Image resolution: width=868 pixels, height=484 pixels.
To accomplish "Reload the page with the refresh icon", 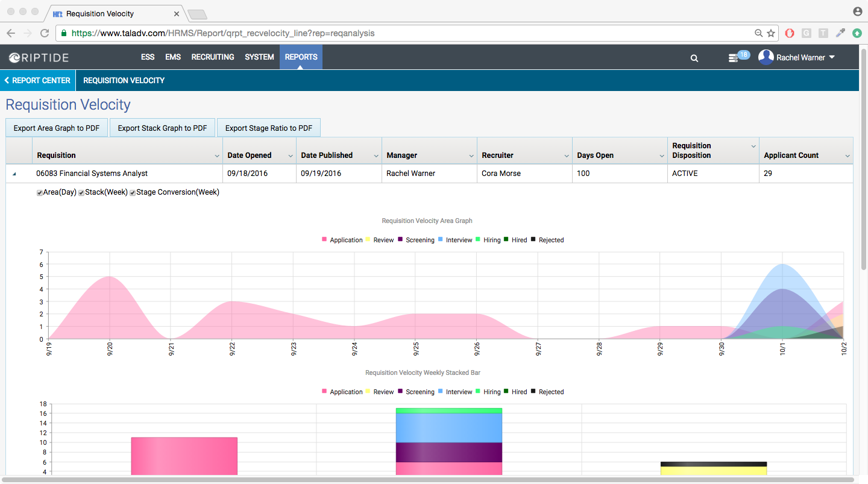I will pos(45,33).
